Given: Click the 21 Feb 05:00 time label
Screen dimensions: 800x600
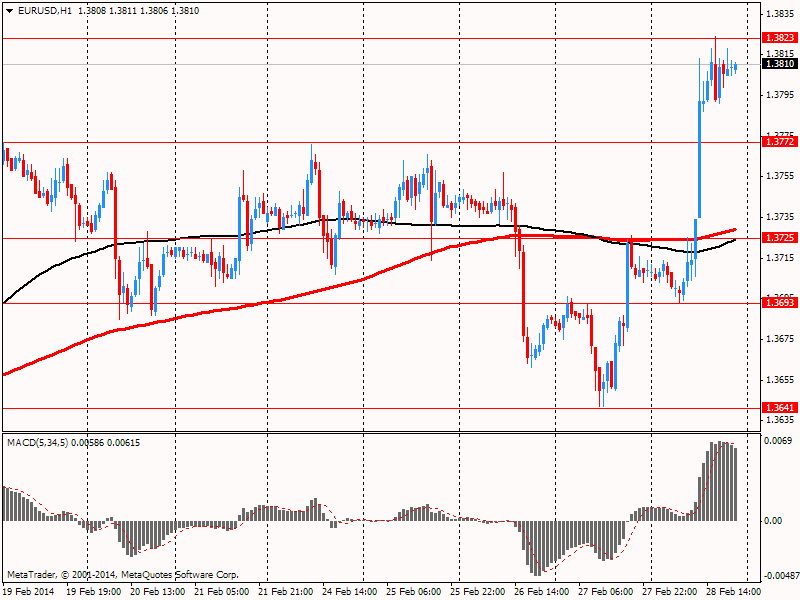Looking at the screenshot, I should tap(222, 592).
